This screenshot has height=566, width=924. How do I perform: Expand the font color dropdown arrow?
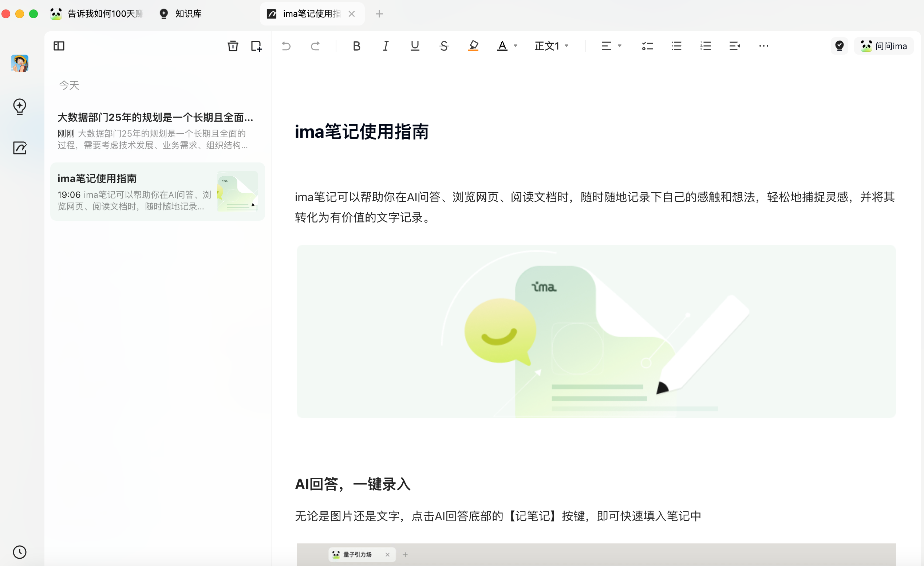click(516, 46)
